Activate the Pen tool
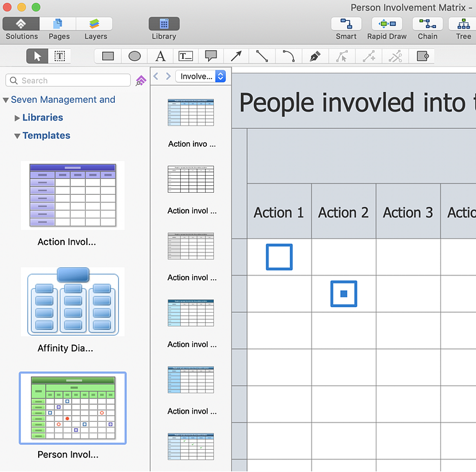This screenshot has height=472, width=476. coord(315,56)
